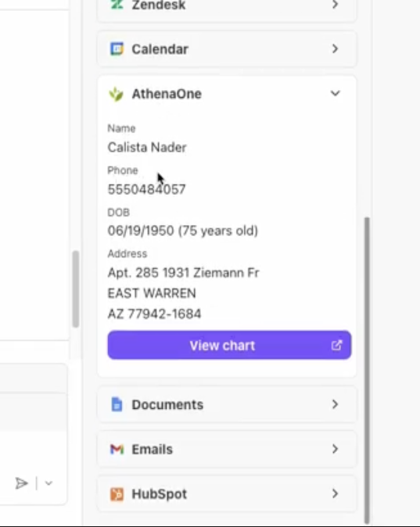Select phone number 5550484057
Image resolution: width=420 pixels, height=527 pixels.
(x=146, y=189)
